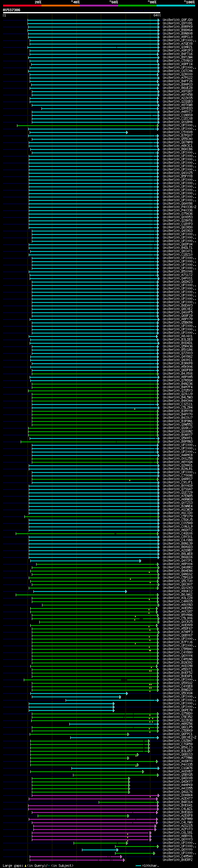Click the white query bar under AV537386
The height and width of the screenshot is (868, 198).
click(x=82, y=13)
